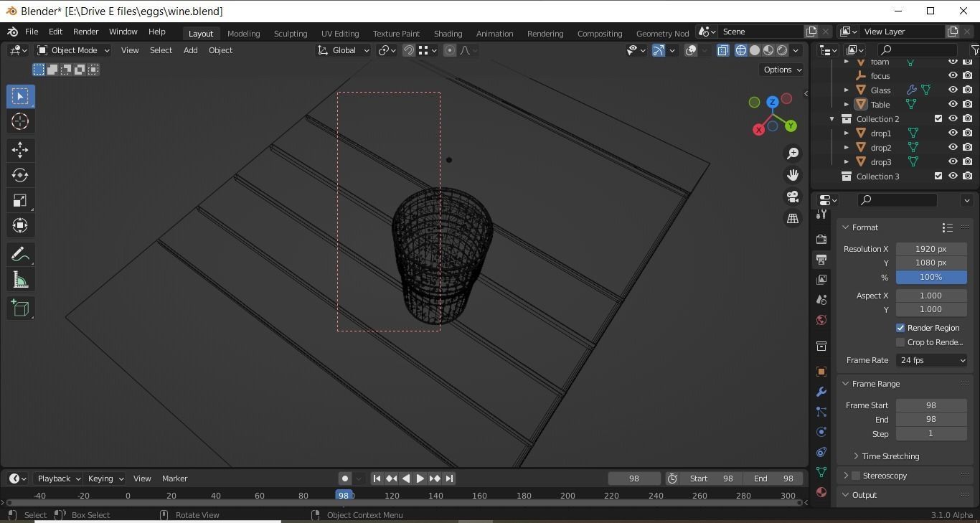Viewport: 980px width, 523px height.
Task: Open the Frame Rate dropdown
Action: point(931,360)
